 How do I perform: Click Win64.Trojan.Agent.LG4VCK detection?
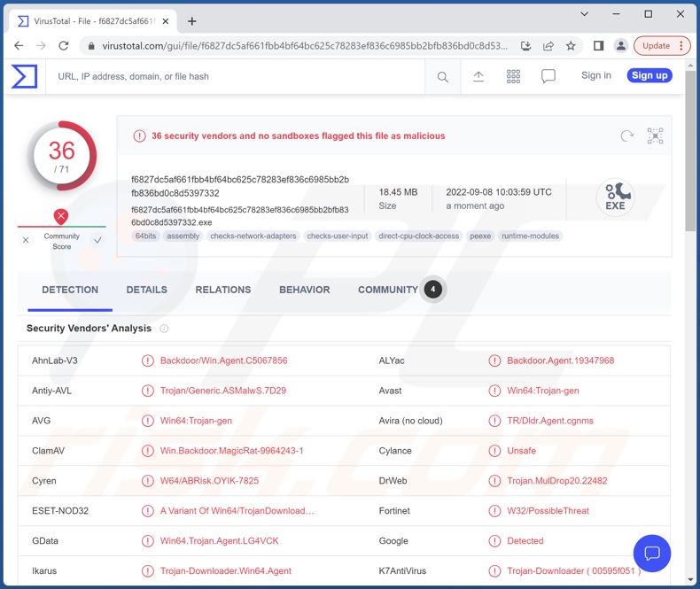(219, 541)
